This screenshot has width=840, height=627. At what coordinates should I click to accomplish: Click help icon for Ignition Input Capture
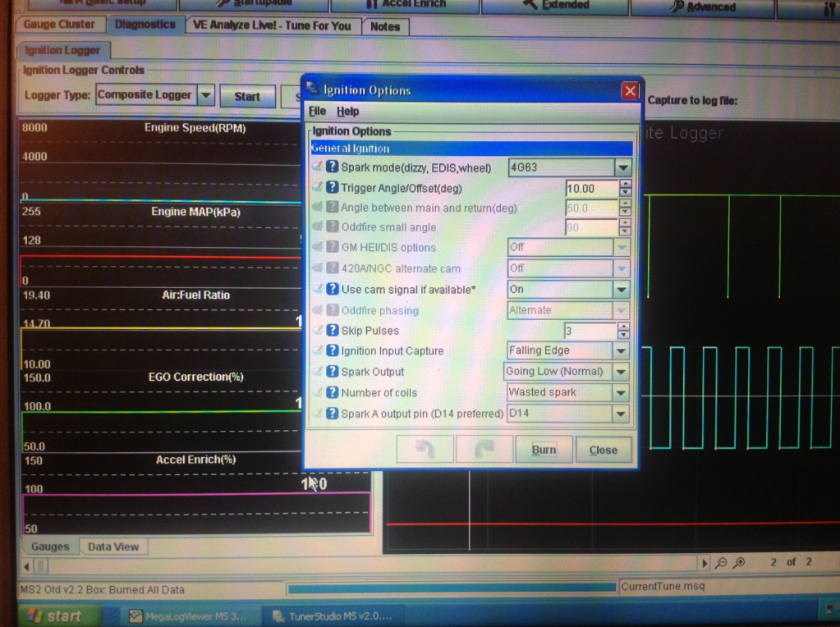coord(333,351)
